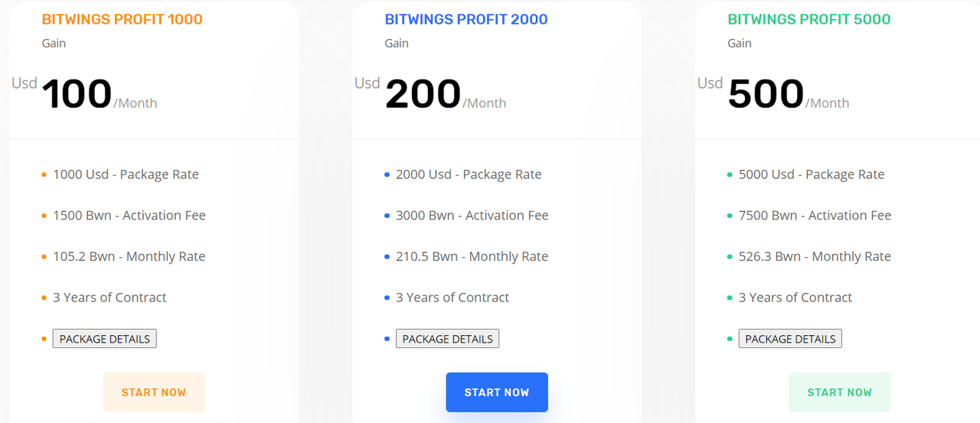The width and height of the screenshot is (980, 423).
Task: Select the 200 per month price
Action: [430, 94]
